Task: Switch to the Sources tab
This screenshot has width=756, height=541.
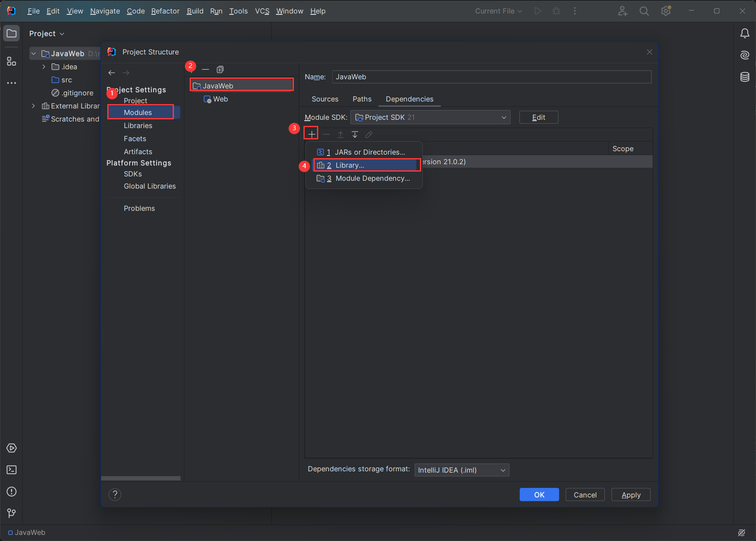Action: [325, 99]
